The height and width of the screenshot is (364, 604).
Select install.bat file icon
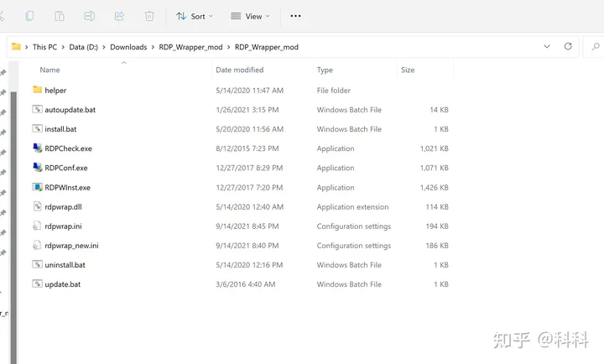(x=37, y=128)
